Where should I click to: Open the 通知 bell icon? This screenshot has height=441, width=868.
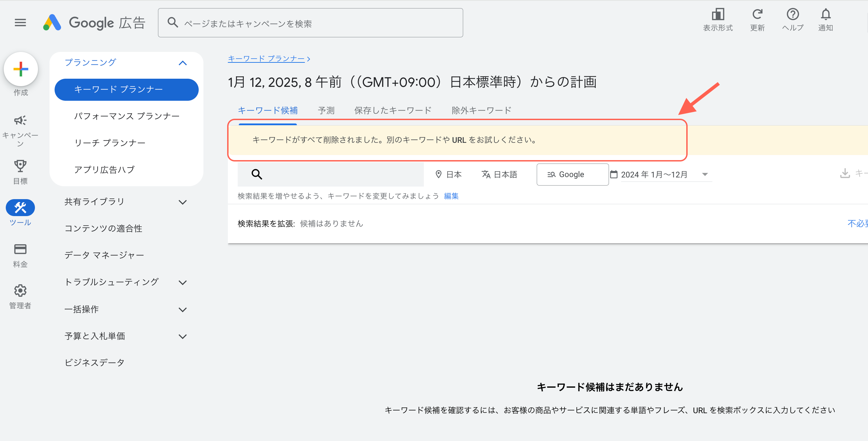tap(826, 15)
